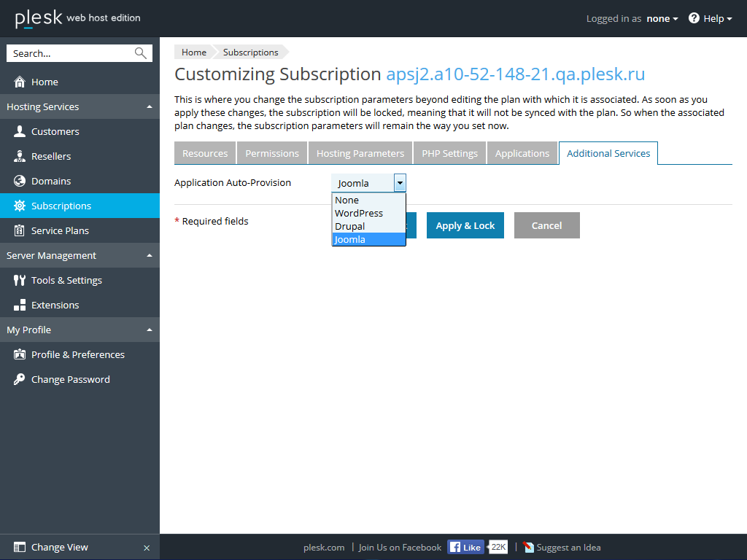Click the Resellers icon in sidebar
Screen dimensions: 747x560
click(20, 156)
